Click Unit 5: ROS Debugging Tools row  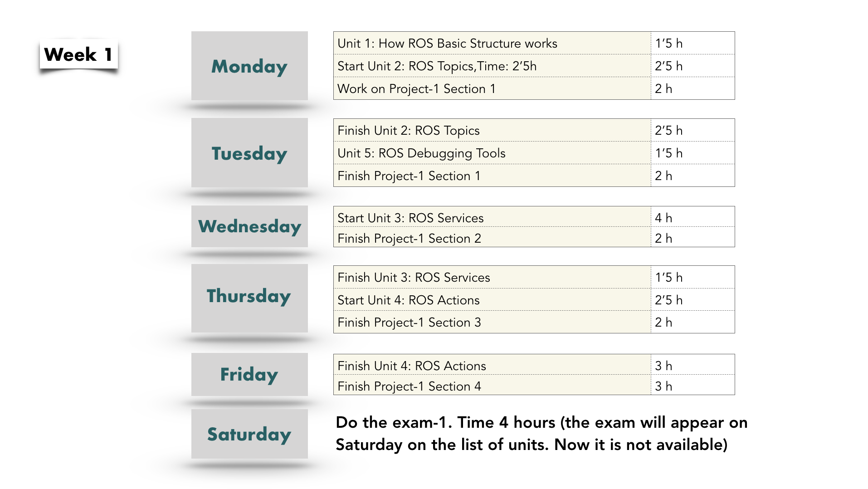pyautogui.click(x=534, y=153)
